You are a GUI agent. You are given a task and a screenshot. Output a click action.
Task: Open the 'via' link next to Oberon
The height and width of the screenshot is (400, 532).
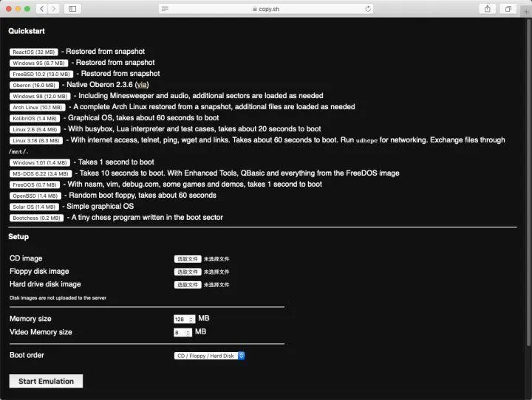click(142, 85)
